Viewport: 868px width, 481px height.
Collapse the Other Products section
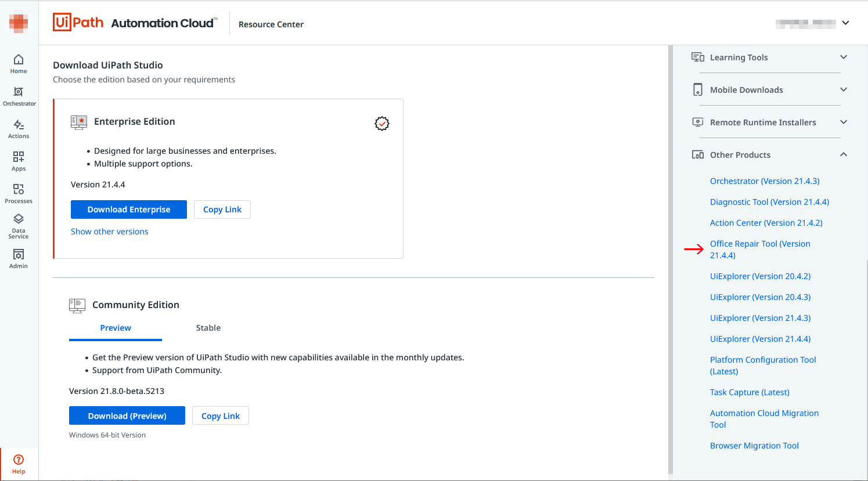pos(843,154)
